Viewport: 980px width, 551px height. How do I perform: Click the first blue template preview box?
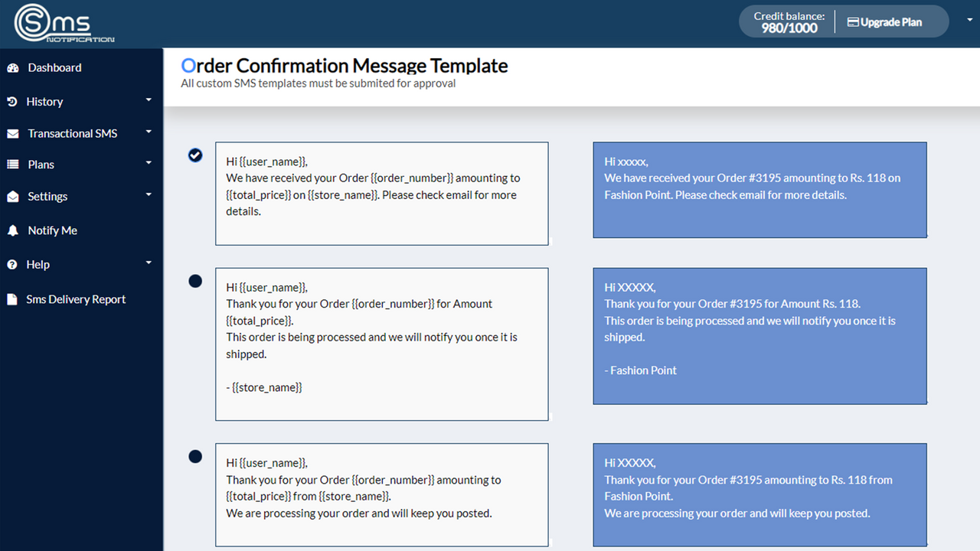[x=759, y=190]
